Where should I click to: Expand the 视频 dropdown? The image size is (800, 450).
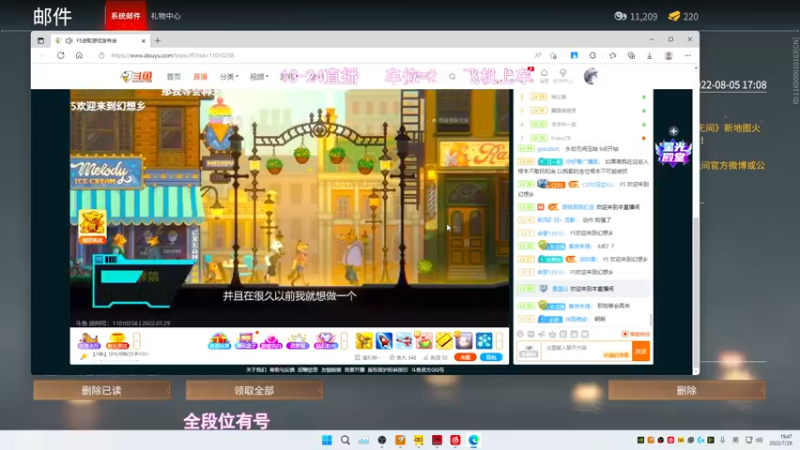(x=259, y=77)
